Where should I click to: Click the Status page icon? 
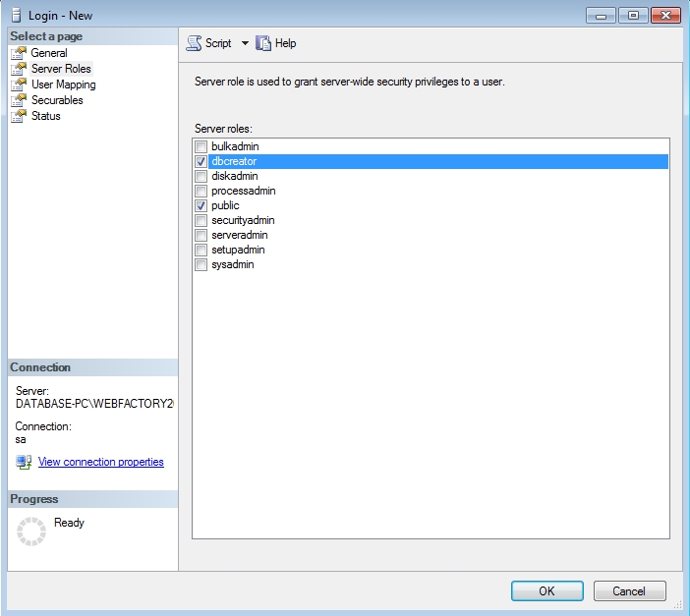tap(18, 116)
